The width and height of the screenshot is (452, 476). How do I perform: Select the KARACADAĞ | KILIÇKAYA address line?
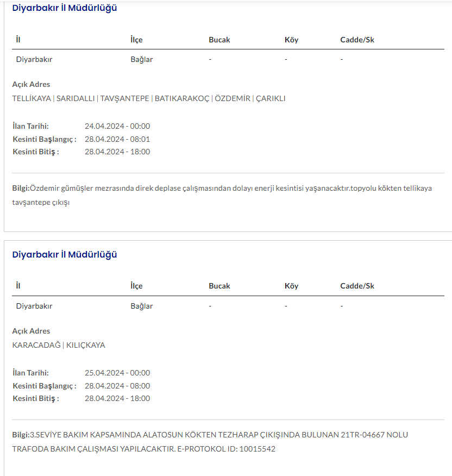(59, 345)
